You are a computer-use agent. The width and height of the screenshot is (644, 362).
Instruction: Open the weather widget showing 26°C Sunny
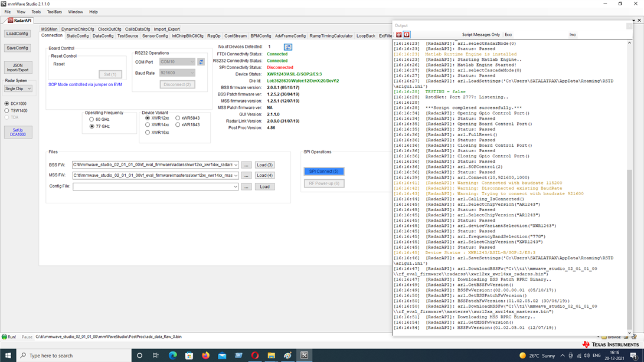(537, 356)
